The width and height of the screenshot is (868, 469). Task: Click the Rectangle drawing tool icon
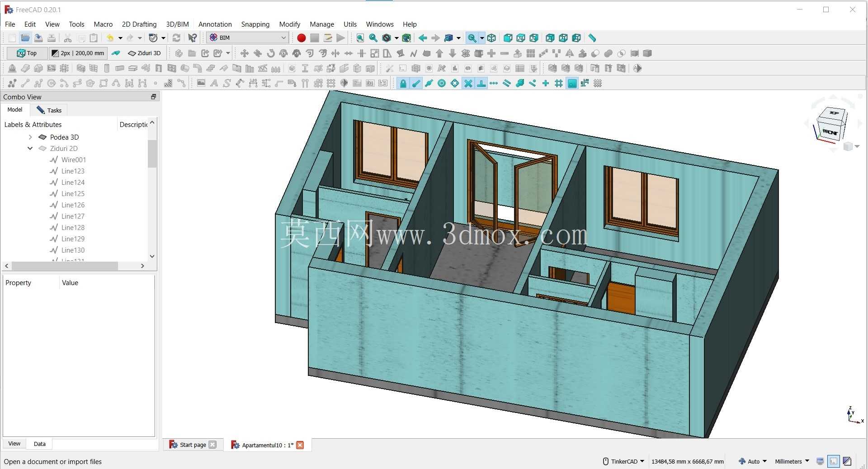(104, 83)
